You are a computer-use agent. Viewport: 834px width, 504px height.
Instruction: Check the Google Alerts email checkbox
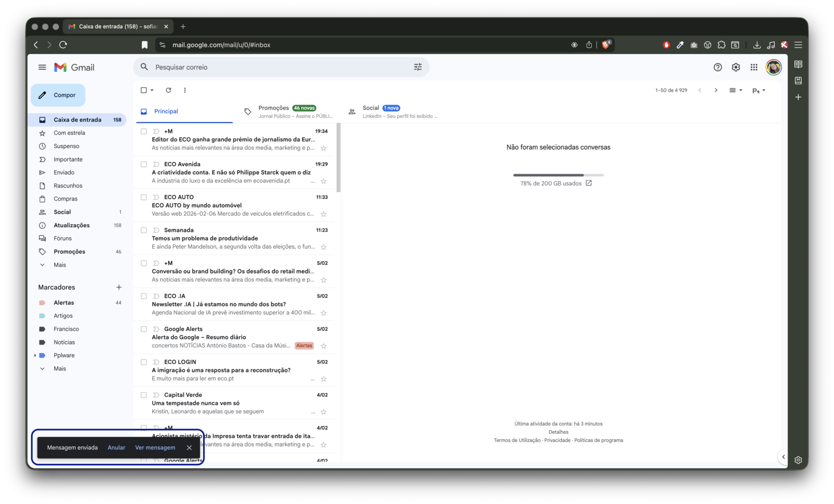tap(144, 329)
